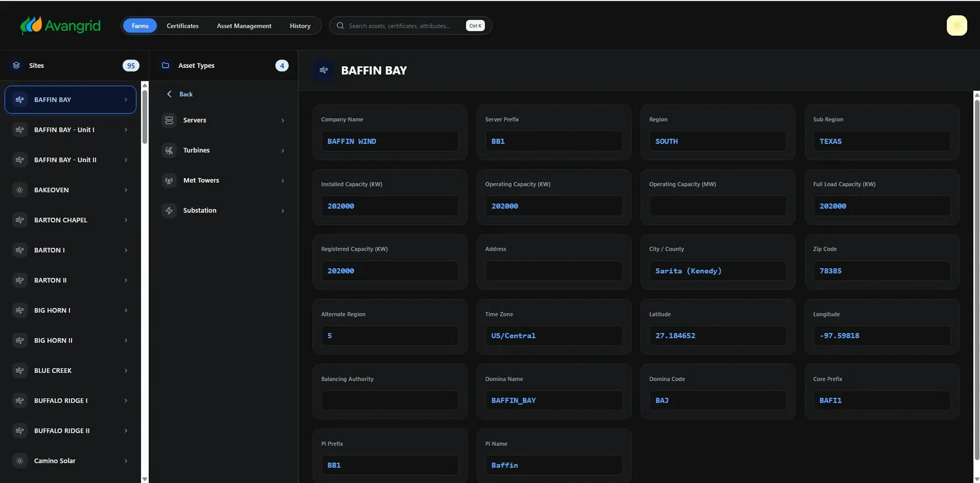Expand the Substation chevron
The height and width of the screenshot is (483, 980).
(282, 211)
